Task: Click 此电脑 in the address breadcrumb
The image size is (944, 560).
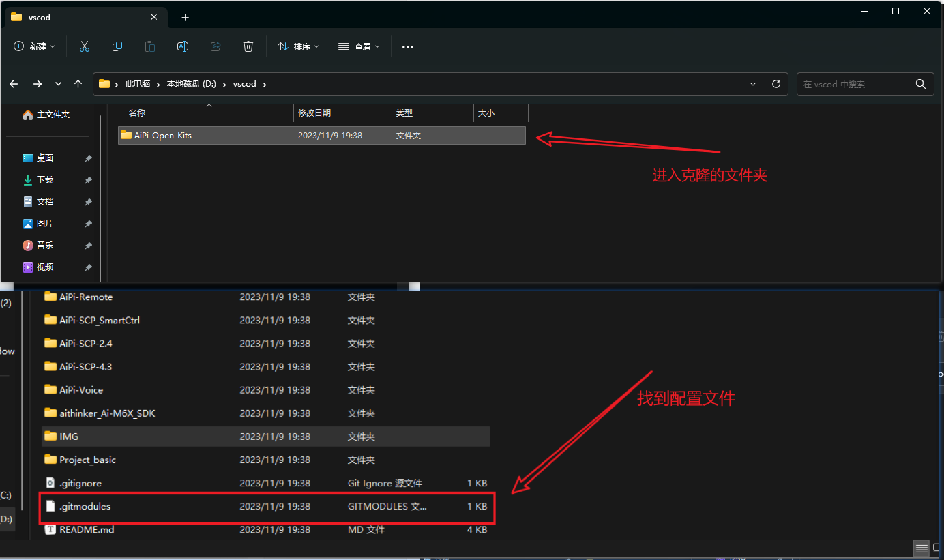Action: point(139,84)
